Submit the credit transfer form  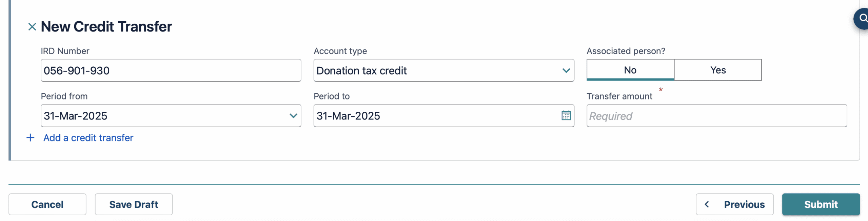[821, 204]
